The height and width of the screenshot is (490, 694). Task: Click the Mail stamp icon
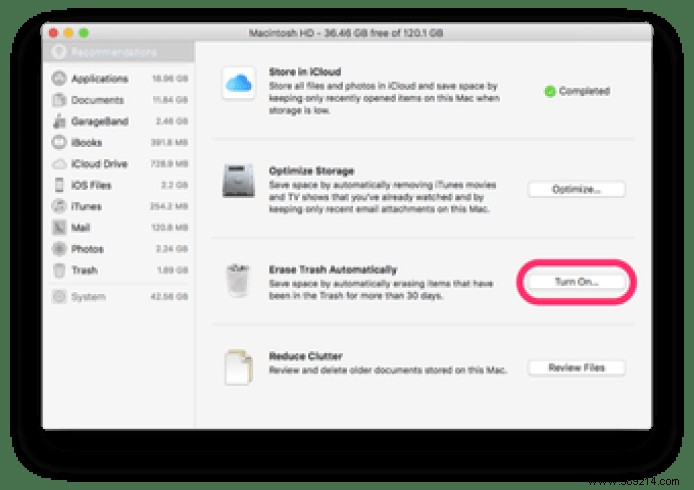(59, 228)
